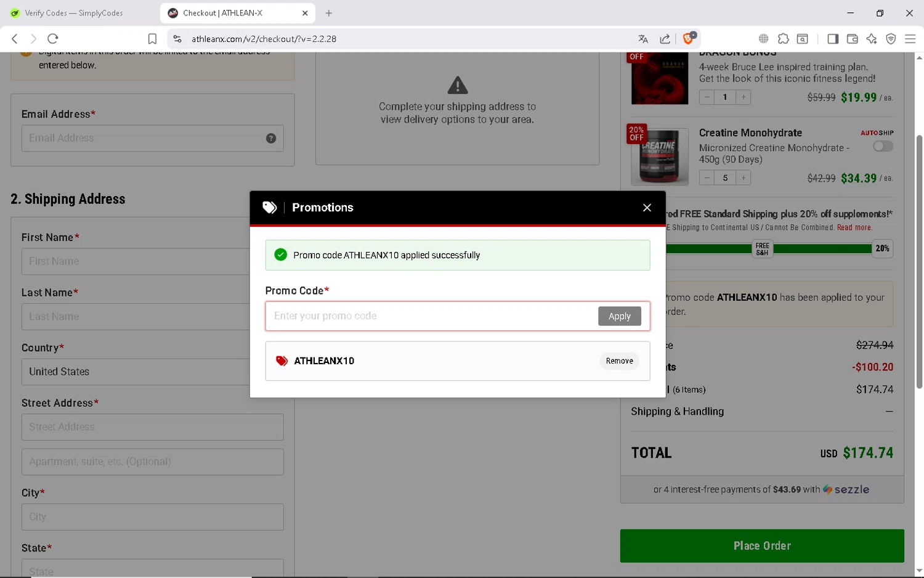This screenshot has width=924, height=578.
Task: Open the translate page icon
Action: coord(643,39)
